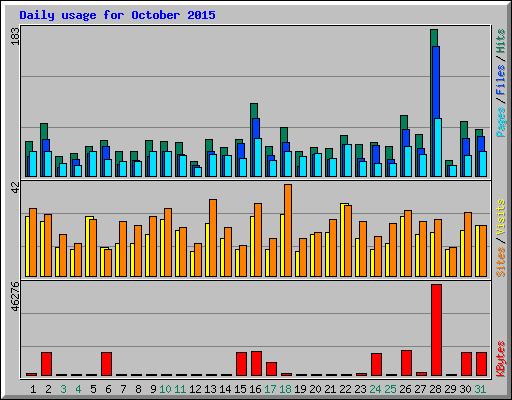Click the red KBytes bar for day 30
512x400 pixels.
[466, 364]
